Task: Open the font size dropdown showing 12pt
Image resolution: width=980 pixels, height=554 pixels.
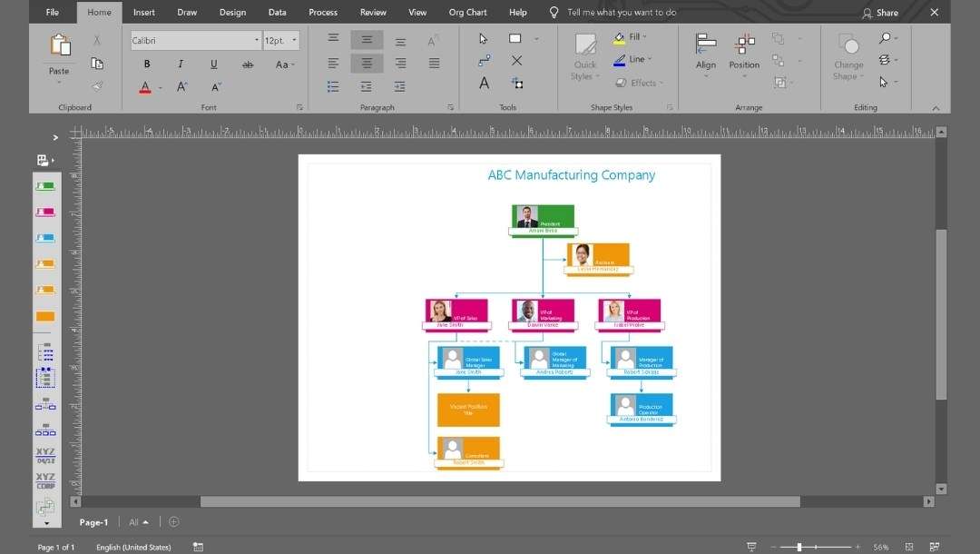Action: [295, 40]
